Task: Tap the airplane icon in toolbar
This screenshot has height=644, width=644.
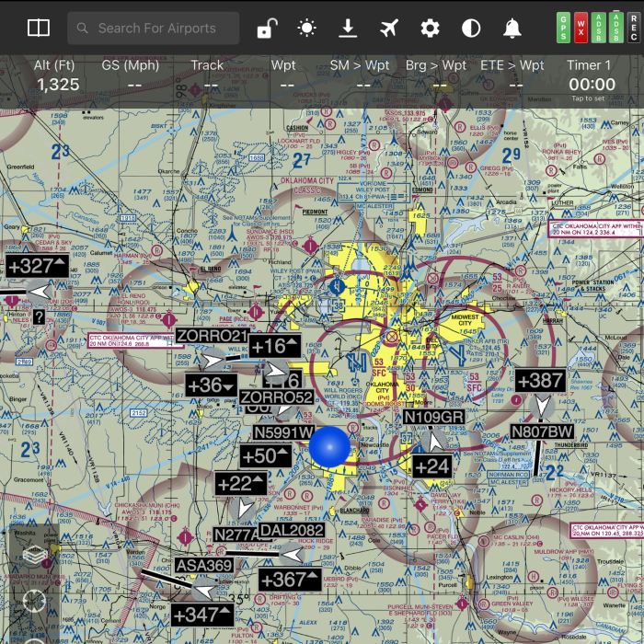Action: 389,29
